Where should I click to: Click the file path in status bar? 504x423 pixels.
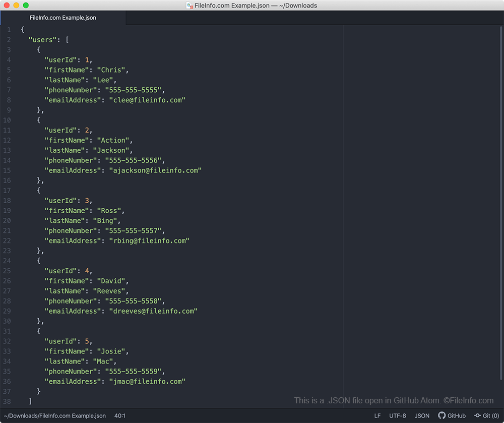(x=55, y=416)
